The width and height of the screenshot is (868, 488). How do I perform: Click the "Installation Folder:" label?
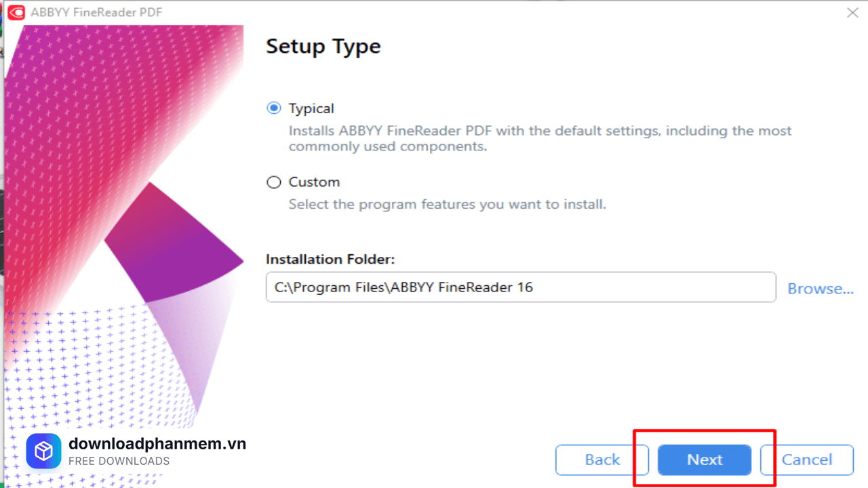[x=330, y=260]
